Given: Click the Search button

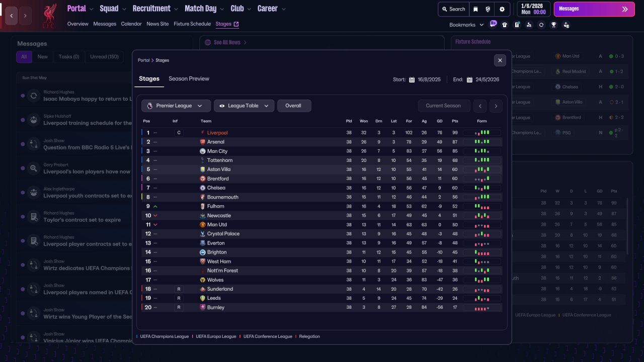Looking at the screenshot, I should 453,9.
